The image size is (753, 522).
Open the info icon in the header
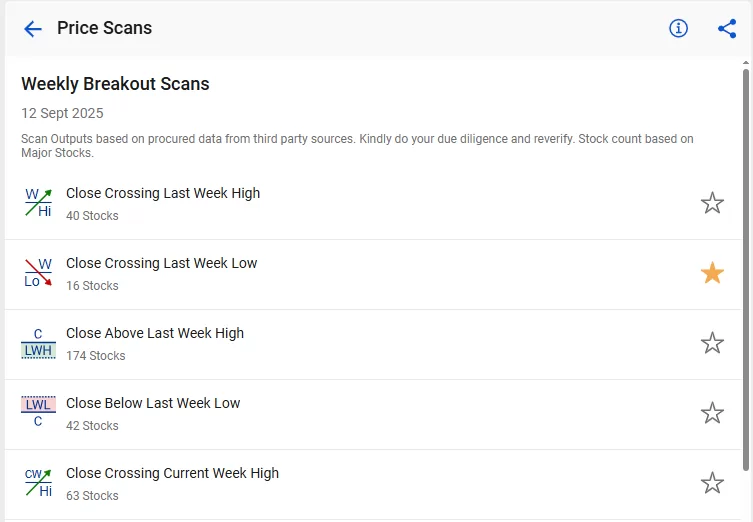[x=678, y=28]
